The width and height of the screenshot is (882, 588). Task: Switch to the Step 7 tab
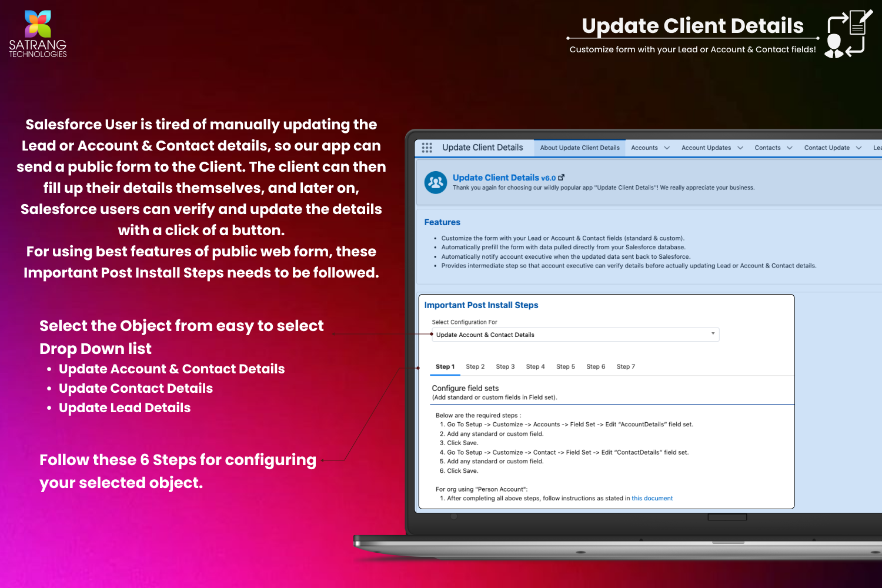(x=626, y=366)
